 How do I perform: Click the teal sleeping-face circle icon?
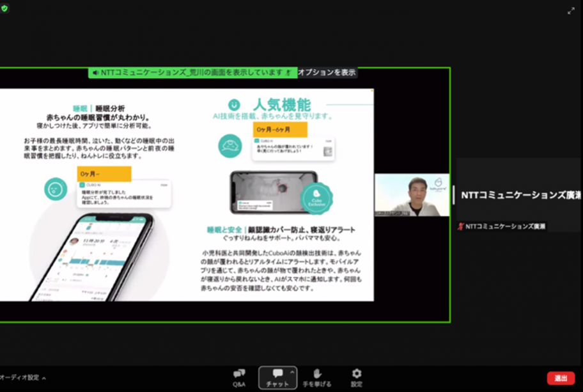56,189
